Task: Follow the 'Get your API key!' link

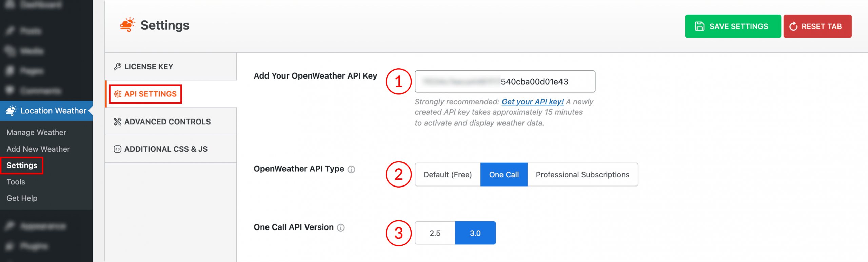Action: pyautogui.click(x=532, y=102)
